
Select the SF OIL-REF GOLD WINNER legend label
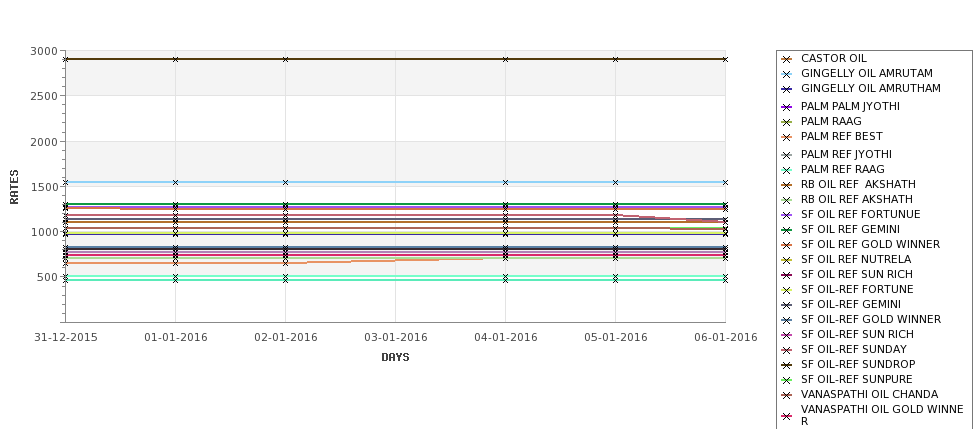871,319
